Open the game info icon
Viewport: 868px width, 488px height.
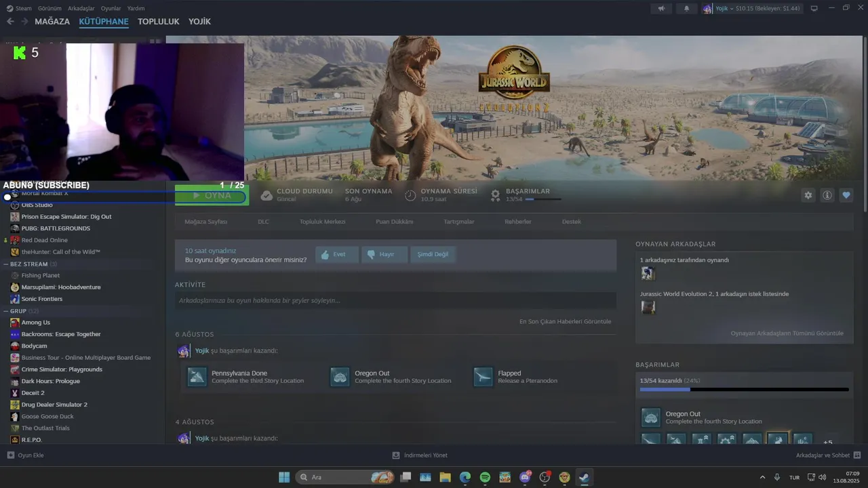(x=827, y=195)
